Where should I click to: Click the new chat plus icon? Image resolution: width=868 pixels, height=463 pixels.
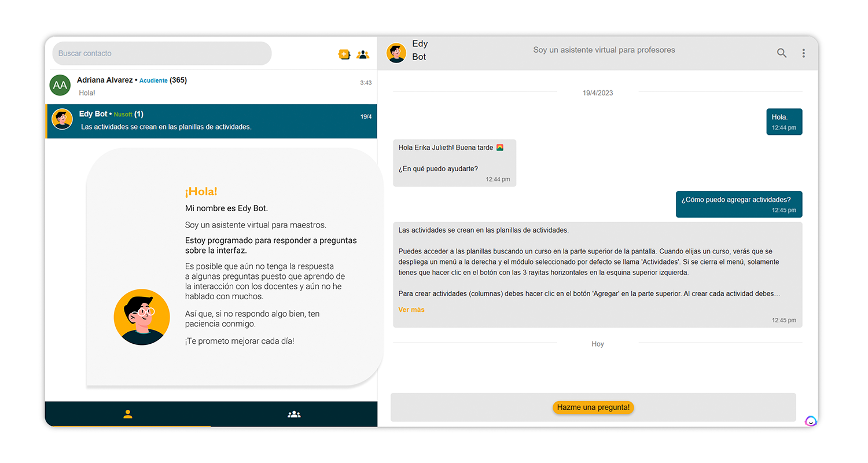point(344,54)
